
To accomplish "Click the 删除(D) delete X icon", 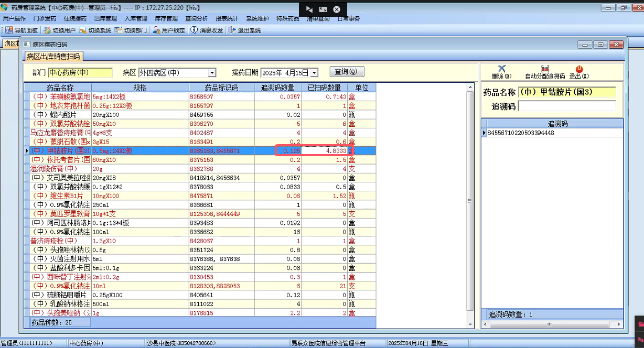I will pos(502,69).
